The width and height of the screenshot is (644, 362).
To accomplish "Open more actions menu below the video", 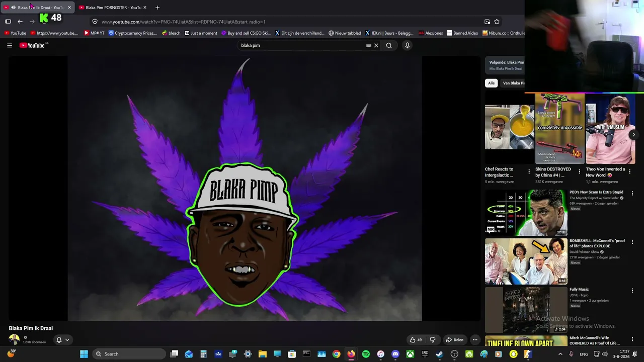I will [x=475, y=340].
